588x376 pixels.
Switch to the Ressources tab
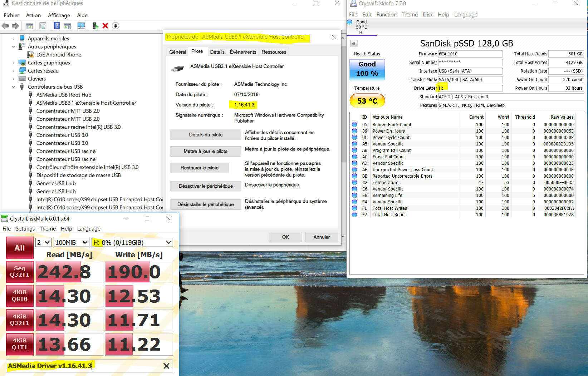pos(274,52)
